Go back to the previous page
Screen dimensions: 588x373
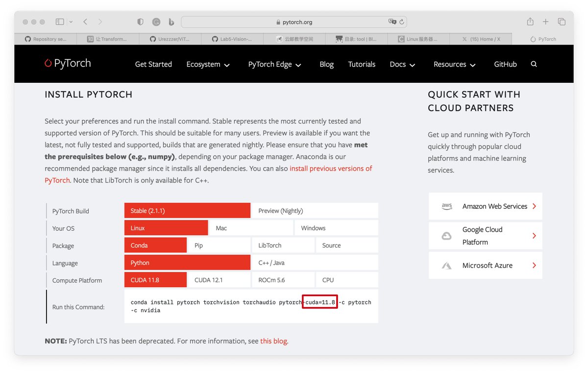(x=85, y=22)
